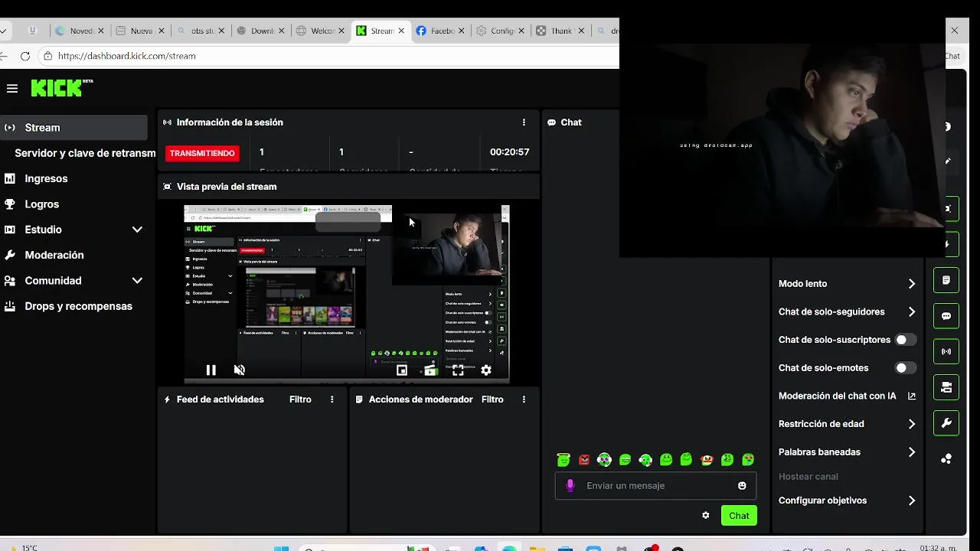This screenshot has width=980, height=551.
Task: Enter fullscreen on stream preview
Action: 458,370
